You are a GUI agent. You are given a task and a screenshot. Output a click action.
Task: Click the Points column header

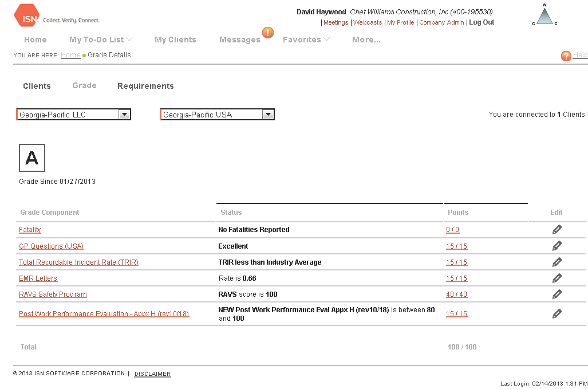pyautogui.click(x=458, y=213)
